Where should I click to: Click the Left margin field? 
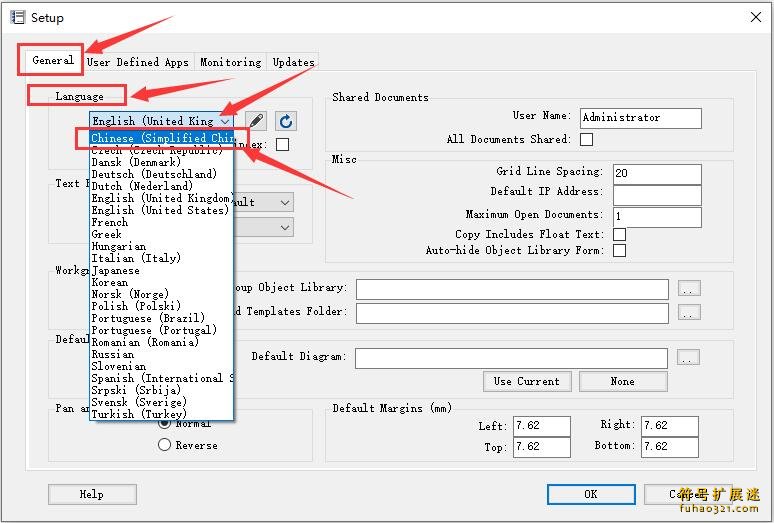[x=542, y=426]
